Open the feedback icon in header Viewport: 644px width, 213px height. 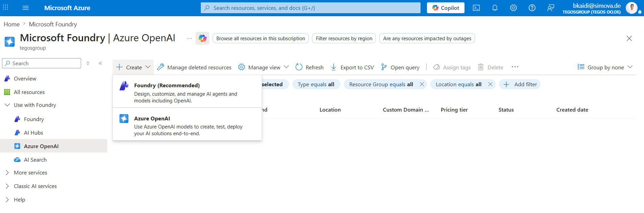tap(551, 8)
